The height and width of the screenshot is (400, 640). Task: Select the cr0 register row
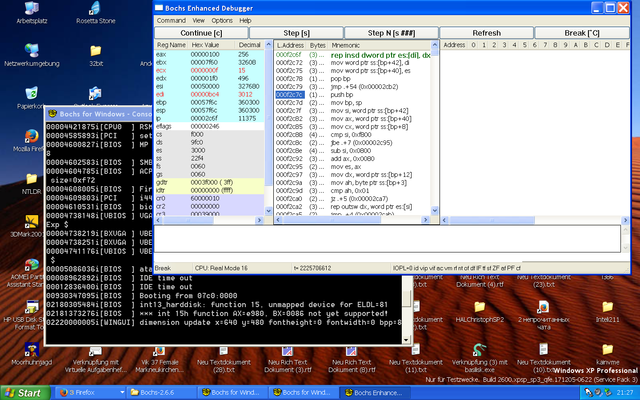point(209,198)
